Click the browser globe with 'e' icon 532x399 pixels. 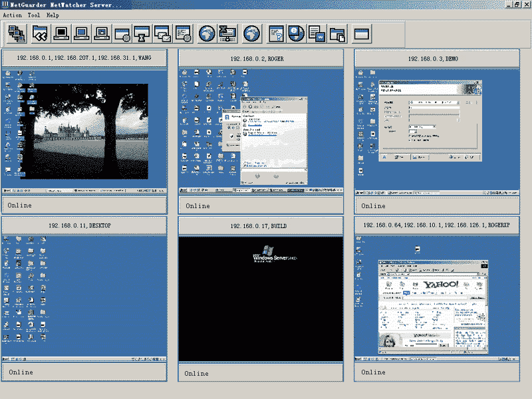click(296, 34)
